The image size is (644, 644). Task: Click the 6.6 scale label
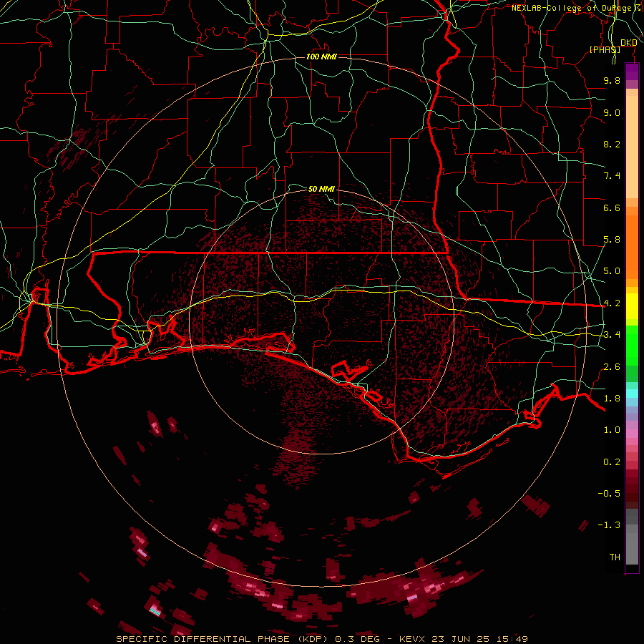point(612,208)
